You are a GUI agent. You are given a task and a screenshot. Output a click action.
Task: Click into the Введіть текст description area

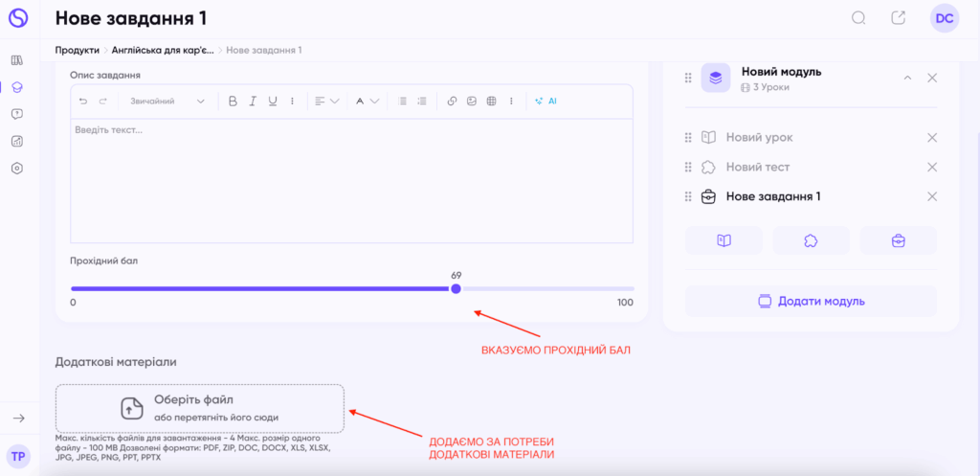(352, 180)
